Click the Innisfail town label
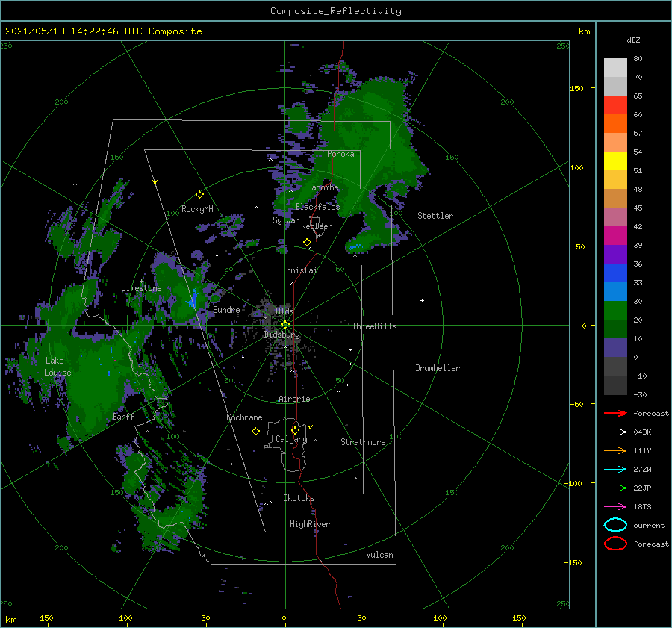This screenshot has height=628, width=672. (302, 270)
